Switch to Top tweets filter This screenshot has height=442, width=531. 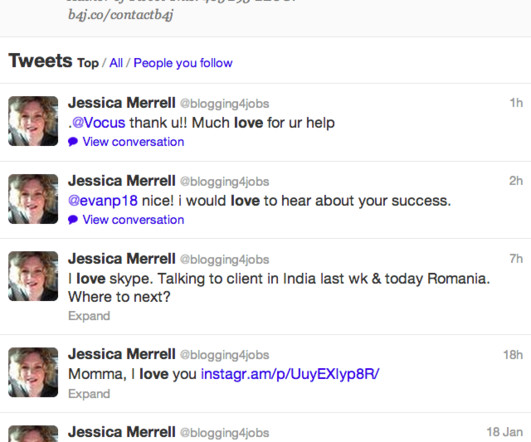[x=88, y=63]
